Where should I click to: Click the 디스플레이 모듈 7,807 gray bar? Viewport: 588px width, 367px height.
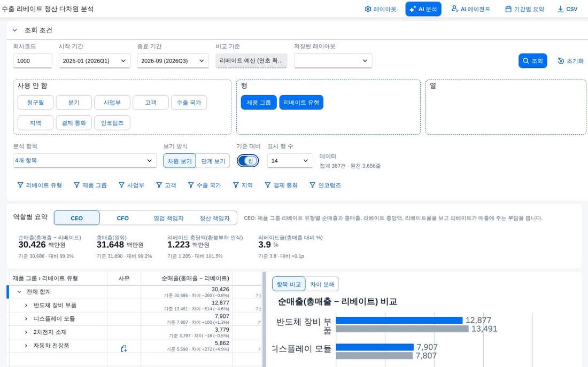pos(374,355)
